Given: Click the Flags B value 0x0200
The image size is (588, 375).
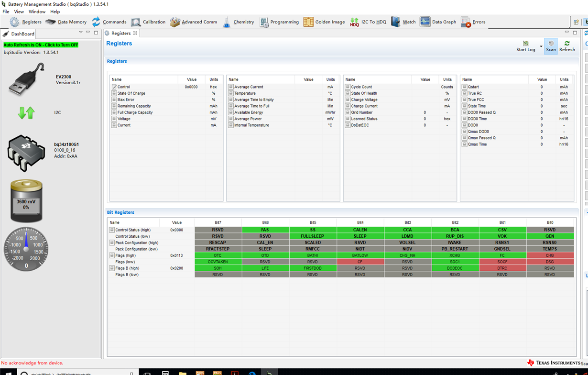Looking at the screenshot, I should tap(176, 268).
